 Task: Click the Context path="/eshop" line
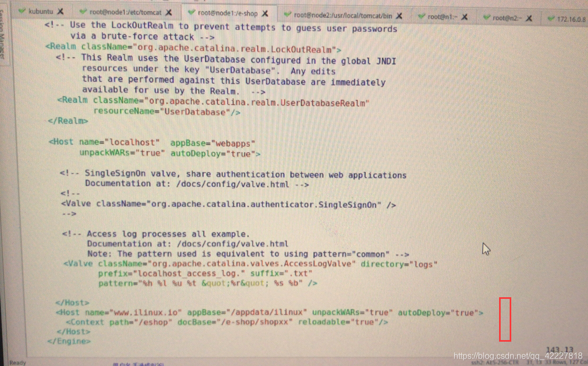pos(227,322)
